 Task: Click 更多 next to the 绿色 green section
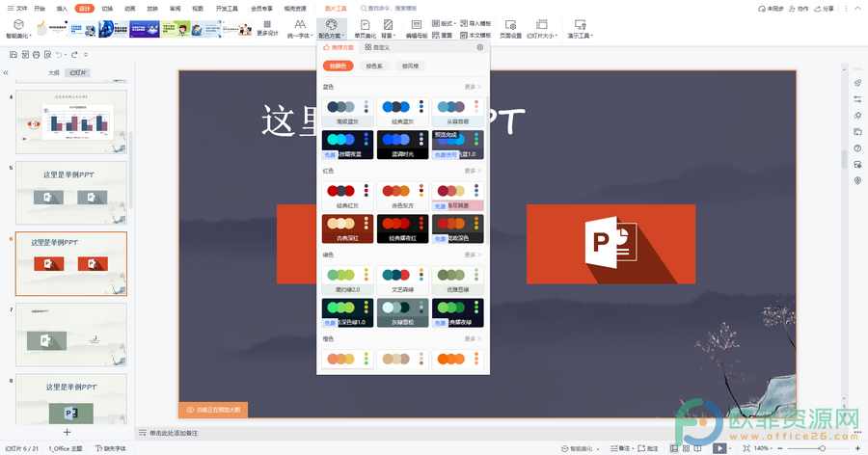[473, 255]
